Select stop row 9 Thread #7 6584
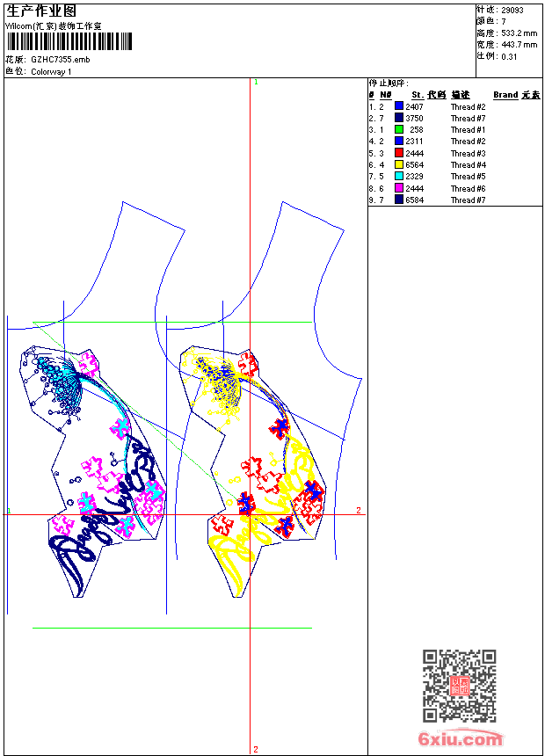The image size is (545, 756). (x=427, y=200)
